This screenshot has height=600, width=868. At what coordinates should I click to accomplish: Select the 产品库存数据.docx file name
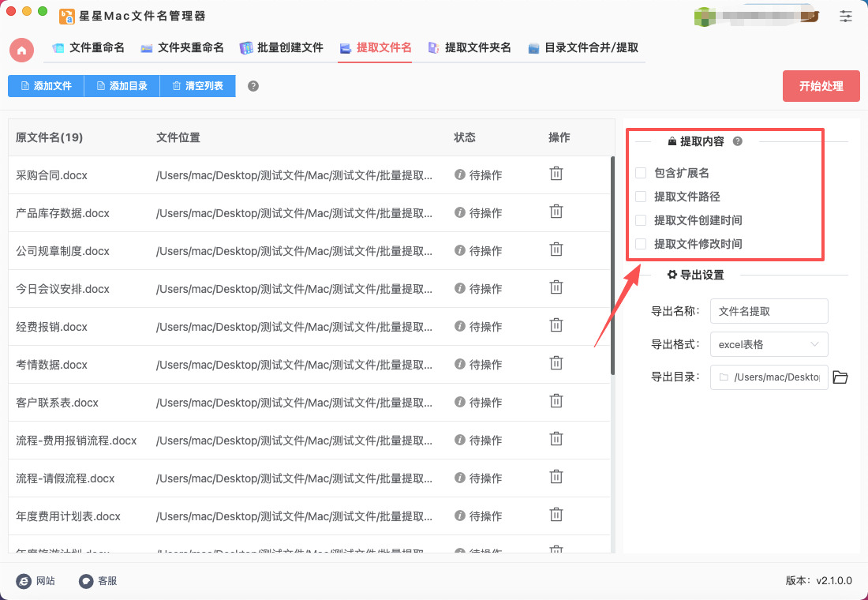point(62,213)
